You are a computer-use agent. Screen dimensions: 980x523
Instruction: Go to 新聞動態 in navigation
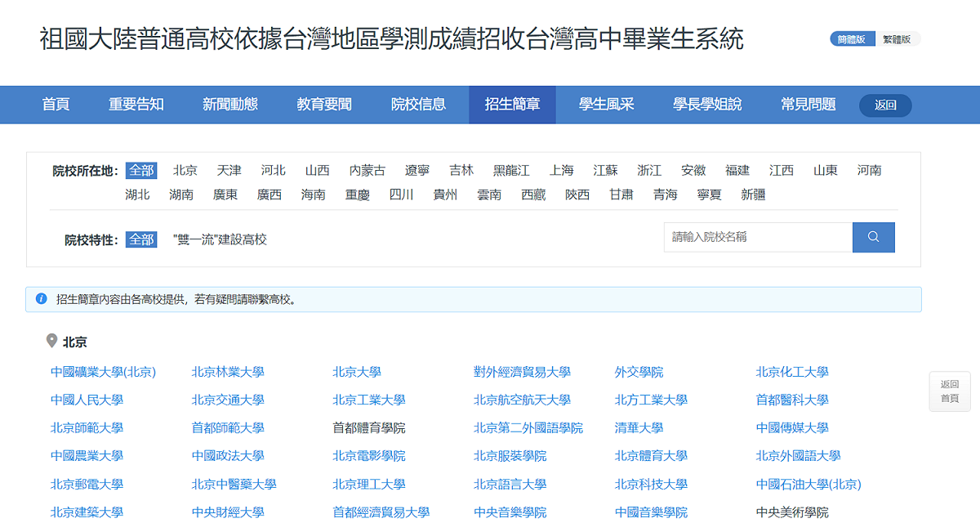click(x=230, y=105)
